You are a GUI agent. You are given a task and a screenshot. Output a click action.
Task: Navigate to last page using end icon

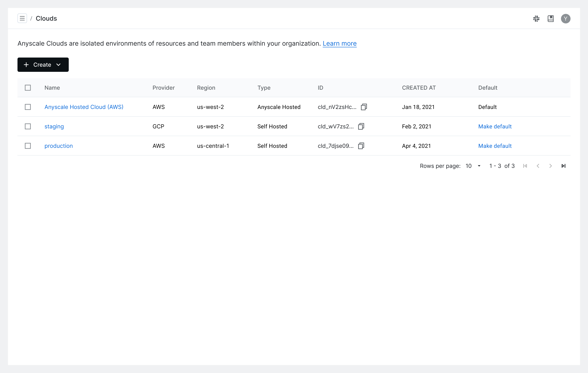click(564, 166)
